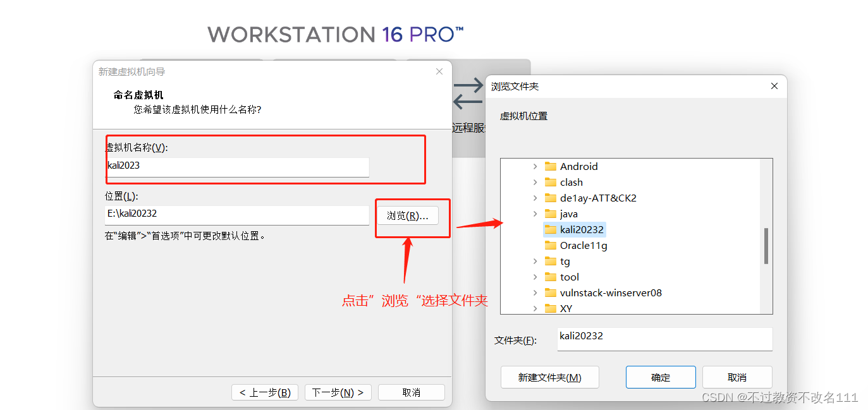Expand the java folder node

click(535, 214)
